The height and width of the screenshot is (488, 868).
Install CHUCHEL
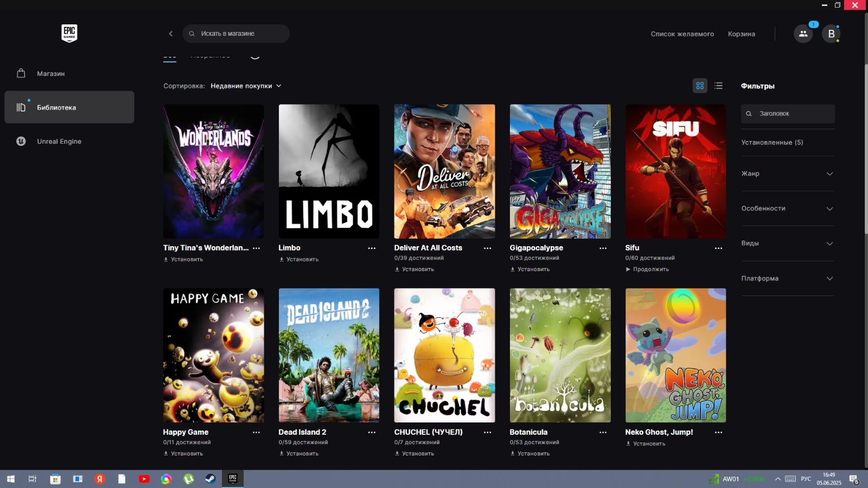pos(414,453)
